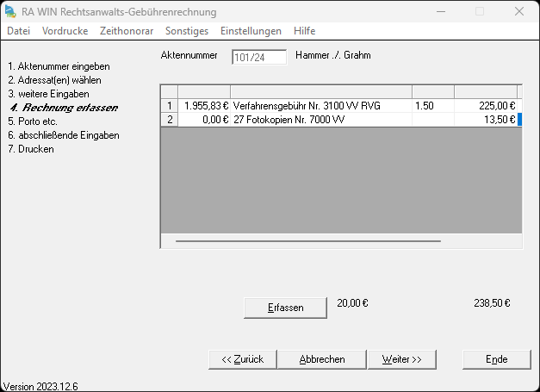Viewport: 540px width, 392px height.
Task: Select step '6. abschließende Eingaben'
Action: point(64,135)
